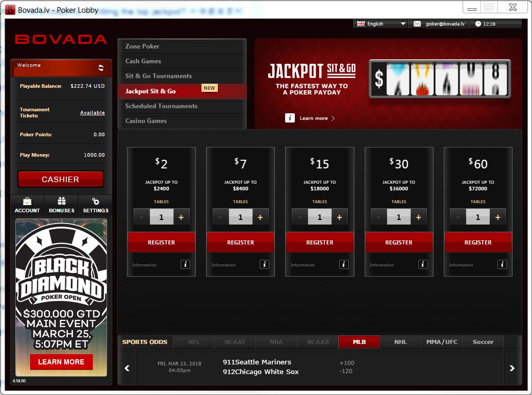Register for the $60 Jackpot game
The height and width of the screenshot is (395, 532).
pyautogui.click(x=478, y=242)
